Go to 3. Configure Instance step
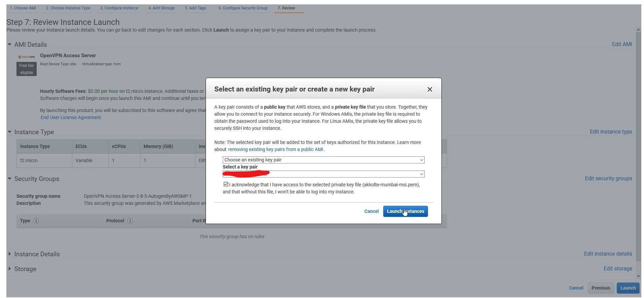 (x=119, y=8)
